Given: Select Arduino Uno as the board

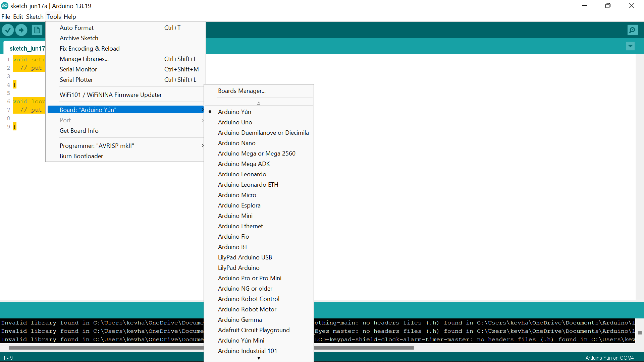Looking at the screenshot, I should [235, 122].
